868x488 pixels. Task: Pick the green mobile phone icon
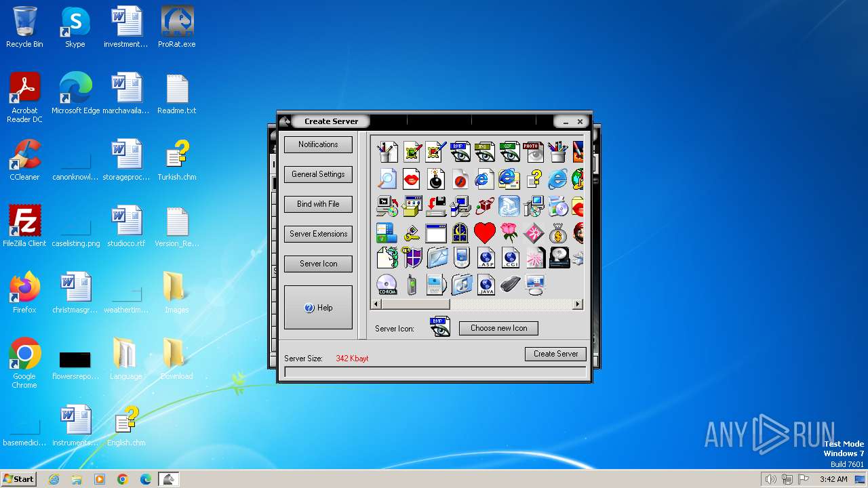click(x=412, y=285)
